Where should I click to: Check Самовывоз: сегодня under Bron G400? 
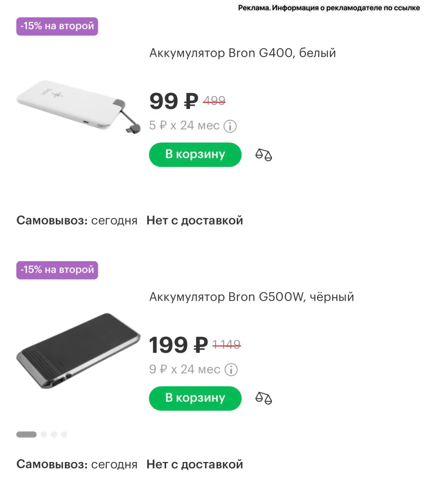coord(77,221)
